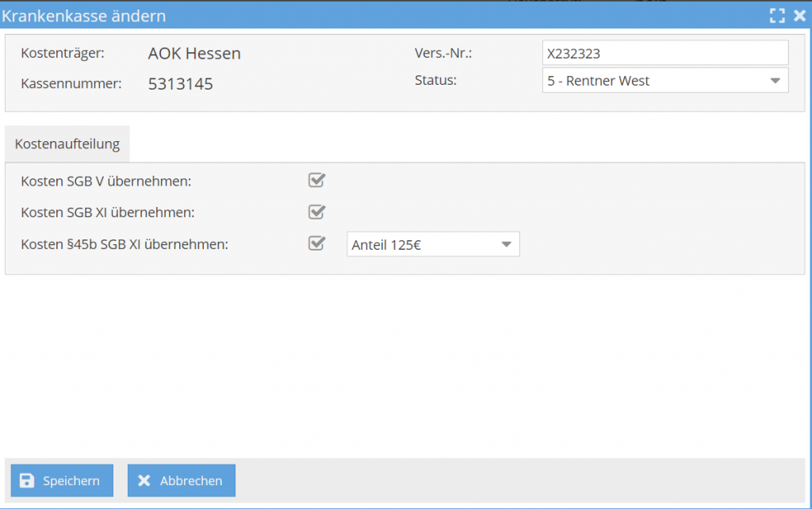Disable Kosten §45b SGB XI übernehmen checkbox
The height and width of the screenshot is (509, 812).
[x=316, y=243]
